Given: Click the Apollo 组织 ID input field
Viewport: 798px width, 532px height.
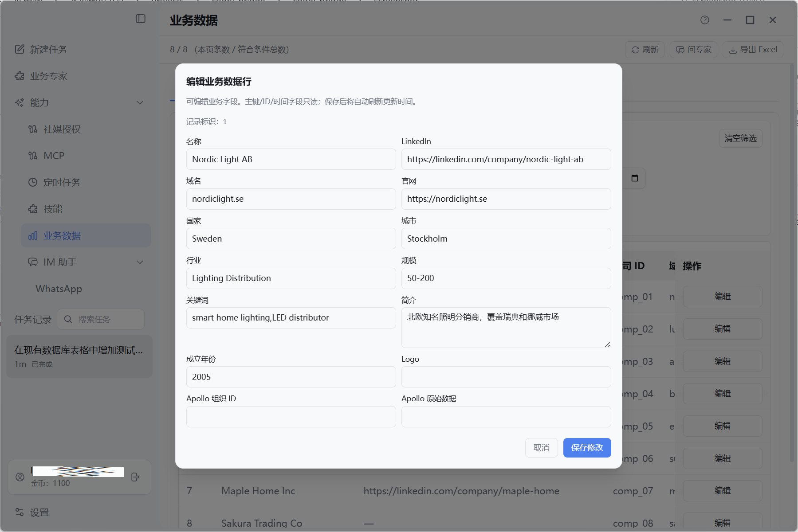Looking at the screenshot, I should [291, 417].
